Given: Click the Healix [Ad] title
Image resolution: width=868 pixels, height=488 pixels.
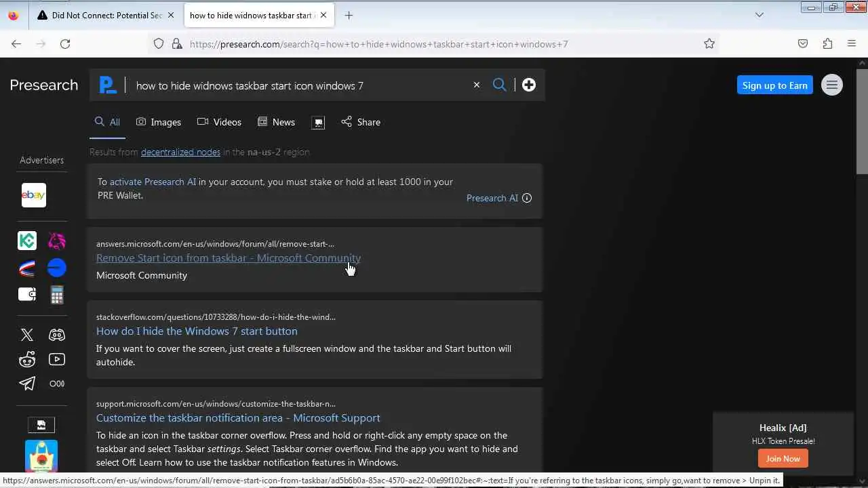Looking at the screenshot, I should click(783, 428).
